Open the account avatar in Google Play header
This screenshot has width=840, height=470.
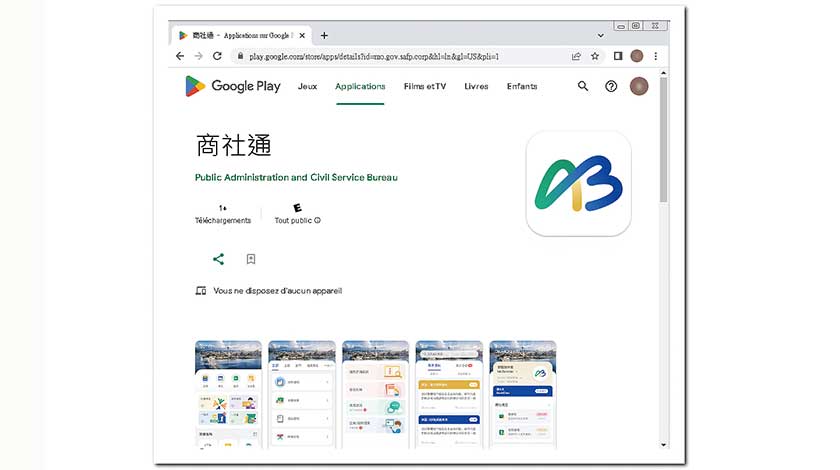(x=639, y=86)
